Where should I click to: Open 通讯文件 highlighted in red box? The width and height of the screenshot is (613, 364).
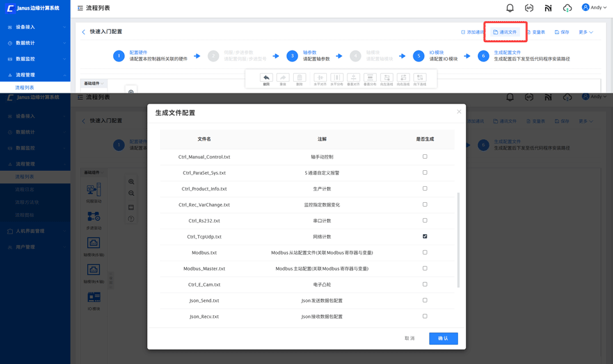pos(505,32)
